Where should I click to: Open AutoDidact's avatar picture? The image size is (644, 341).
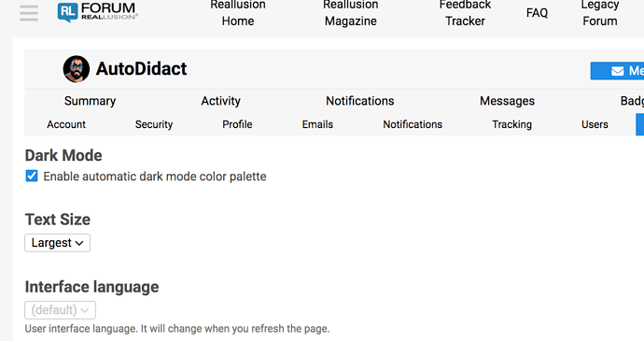[77, 69]
